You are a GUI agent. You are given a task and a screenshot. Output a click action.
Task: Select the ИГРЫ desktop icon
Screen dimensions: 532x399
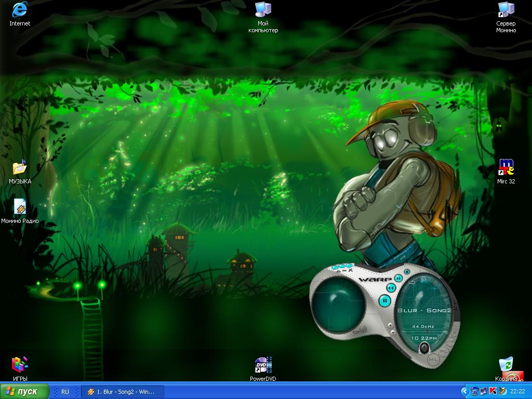pyautogui.click(x=20, y=369)
